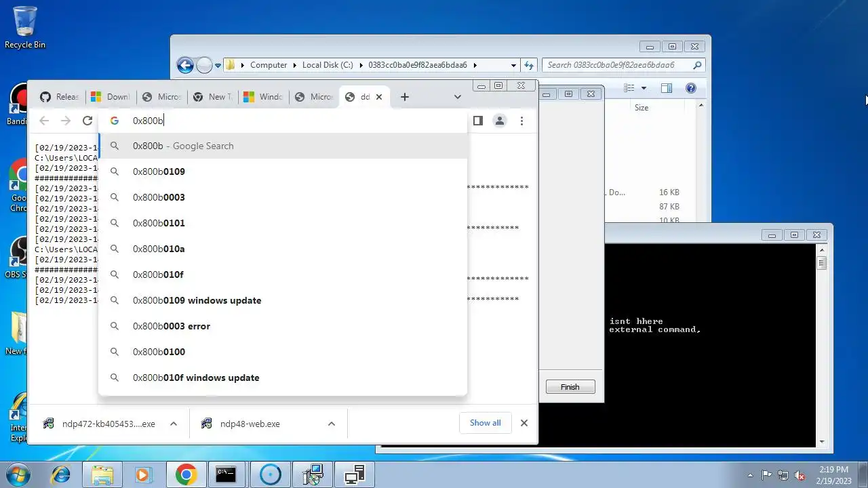Select the 0x800b010f suggestion

pyautogui.click(x=283, y=274)
